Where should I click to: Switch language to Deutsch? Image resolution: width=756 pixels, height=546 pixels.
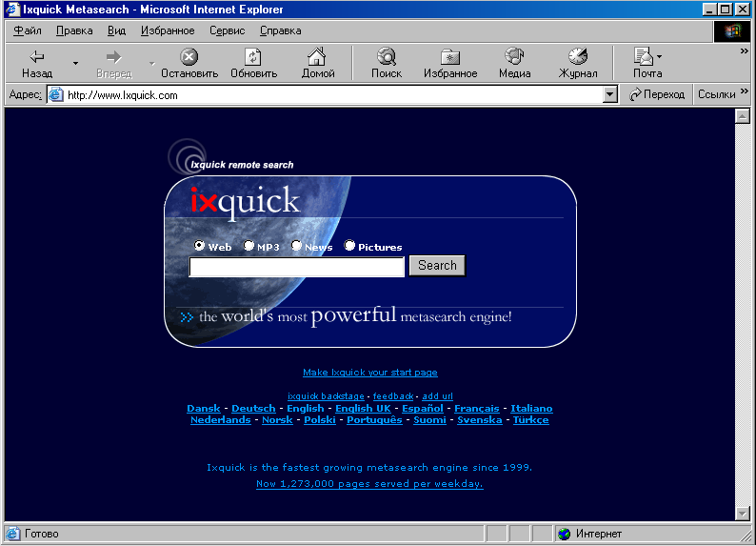click(x=253, y=409)
